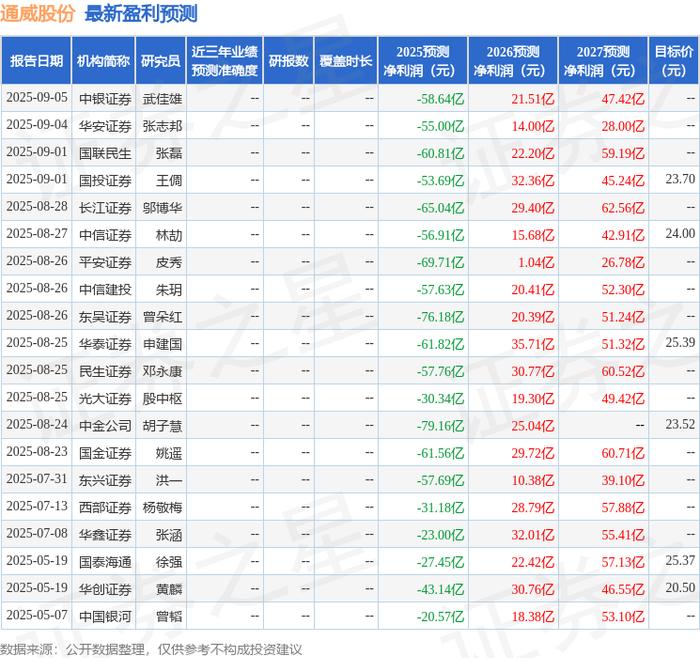Click the value -76.18亿
This screenshot has width=700, height=658.
(440, 317)
